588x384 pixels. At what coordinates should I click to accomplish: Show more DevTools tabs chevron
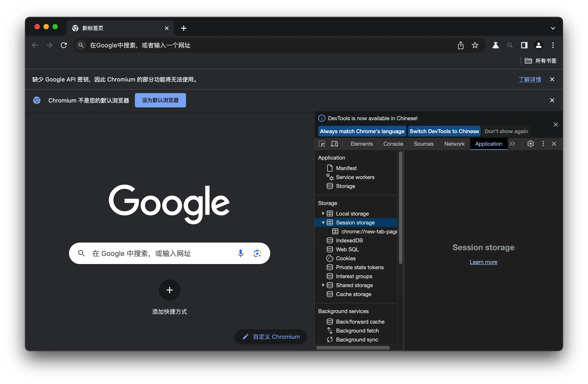click(x=512, y=144)
